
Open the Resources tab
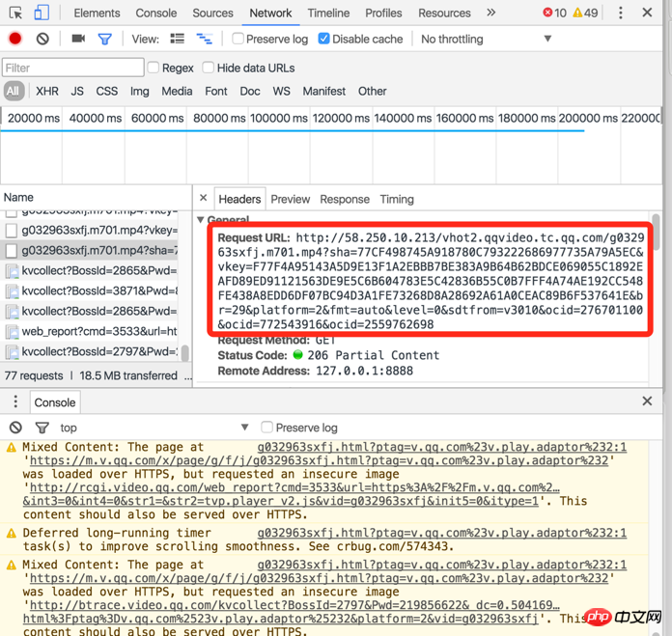tap(444, 14)
